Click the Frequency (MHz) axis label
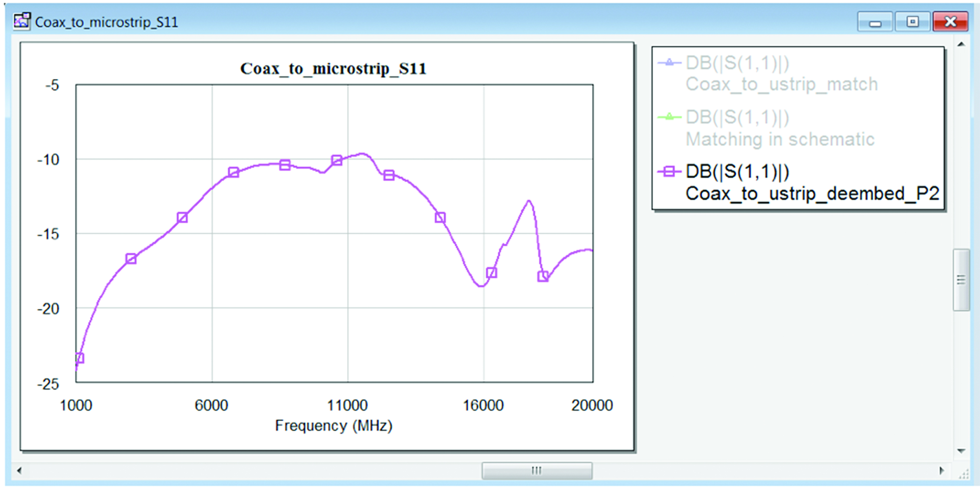The width and height of the screenshot is (980, 488). 333,426
